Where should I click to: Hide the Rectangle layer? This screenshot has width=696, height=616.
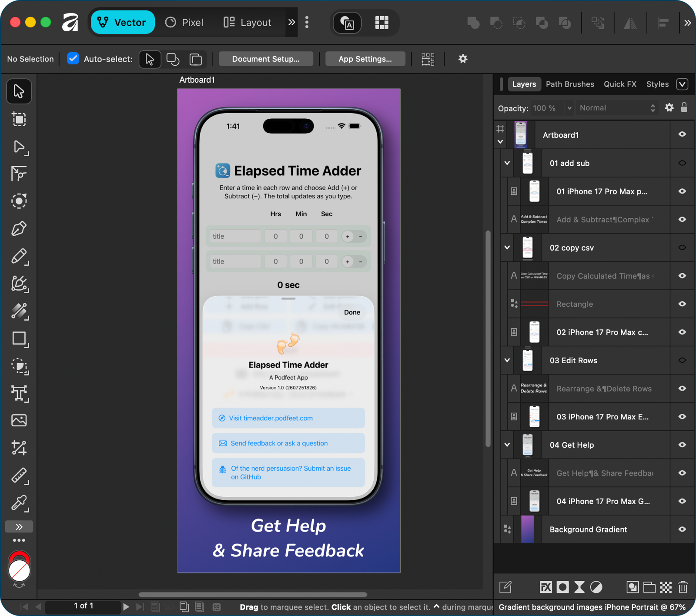tap(682, 304)
